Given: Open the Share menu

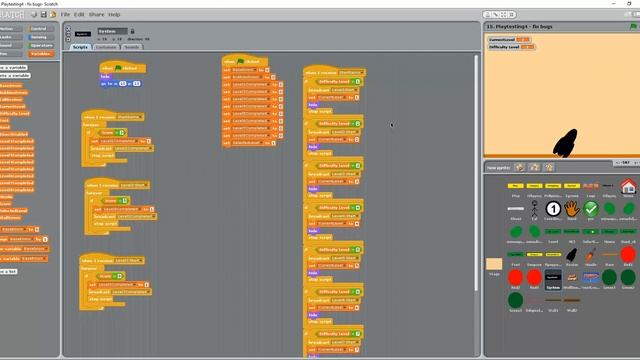Looking at the screenshot, I should coord(96,14).
